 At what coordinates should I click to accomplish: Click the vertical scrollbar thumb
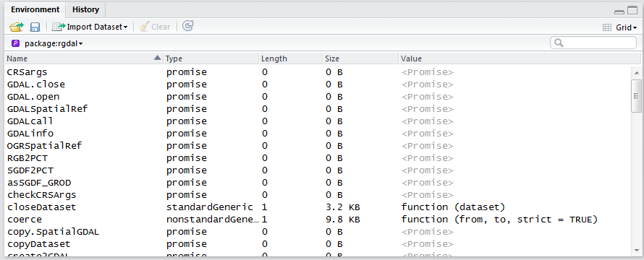(636, 96)
